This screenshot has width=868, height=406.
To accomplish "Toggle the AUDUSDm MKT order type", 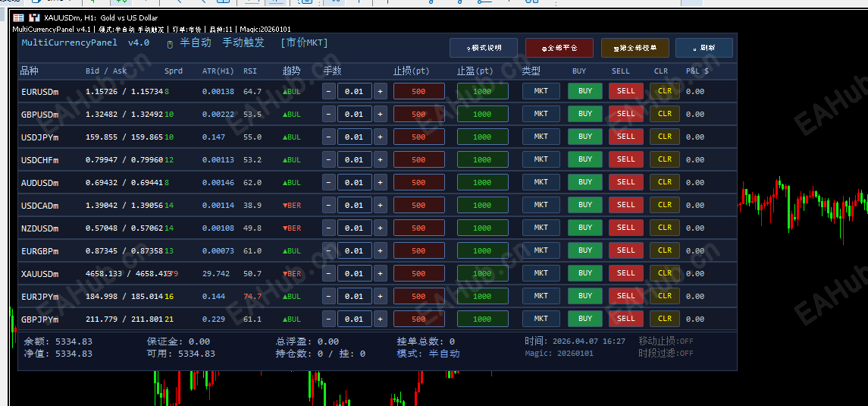I will click(541, 181).
